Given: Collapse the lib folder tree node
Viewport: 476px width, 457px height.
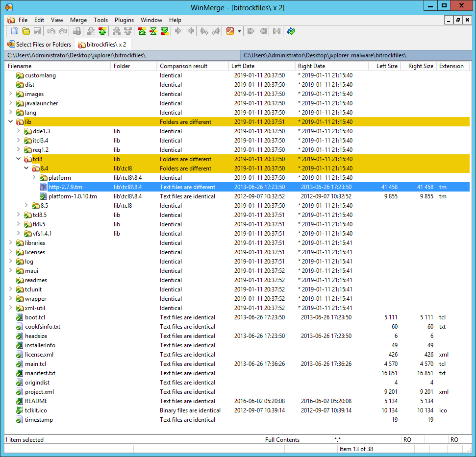Looking at the screenshot, I should click(11, 122).
